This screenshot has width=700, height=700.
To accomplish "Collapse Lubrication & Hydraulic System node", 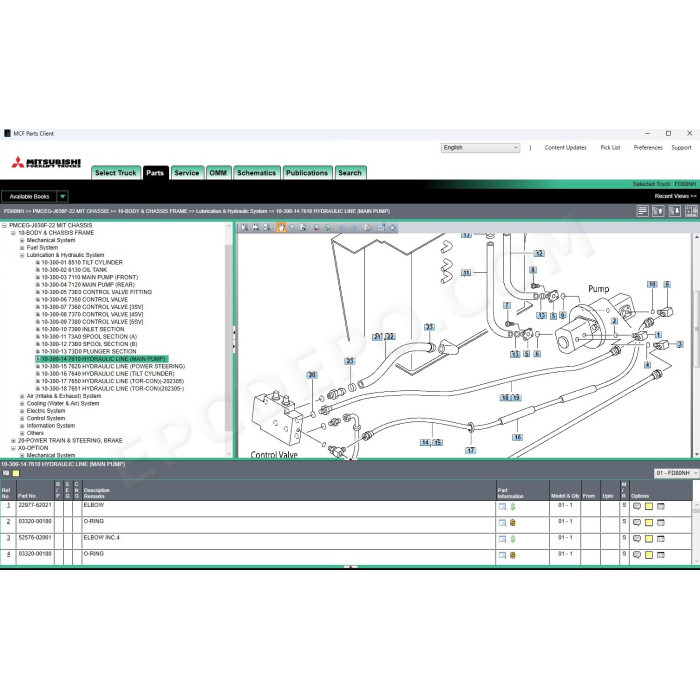I will (x=22, y=255).
